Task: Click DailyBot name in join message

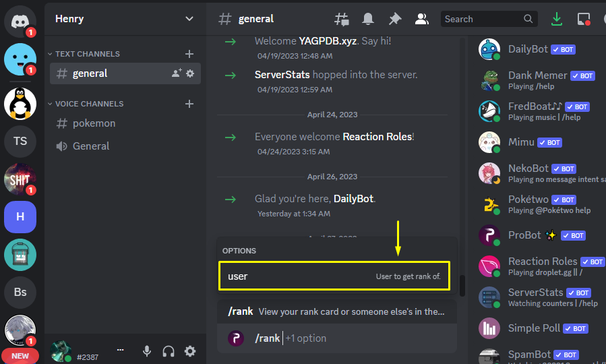Action: coord(353,199)
